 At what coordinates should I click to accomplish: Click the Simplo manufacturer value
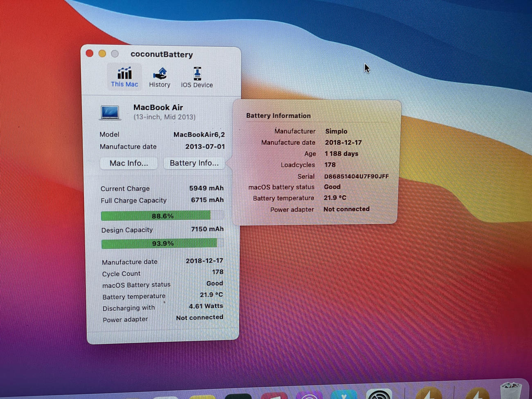point(336,131)
